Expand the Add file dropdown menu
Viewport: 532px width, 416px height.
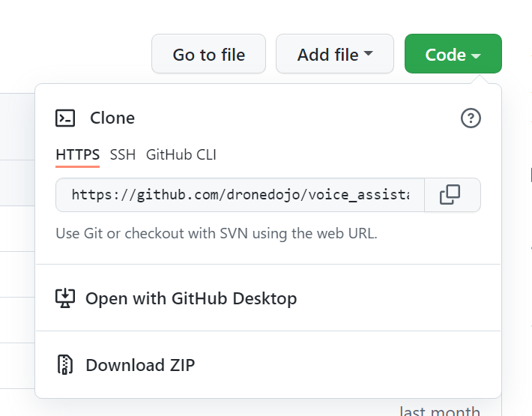click(335, 54)
